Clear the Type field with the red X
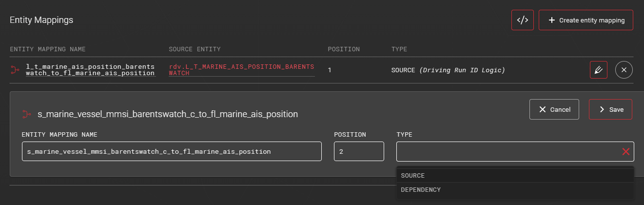Screen dimensions: 644x205 click(626, 152)
